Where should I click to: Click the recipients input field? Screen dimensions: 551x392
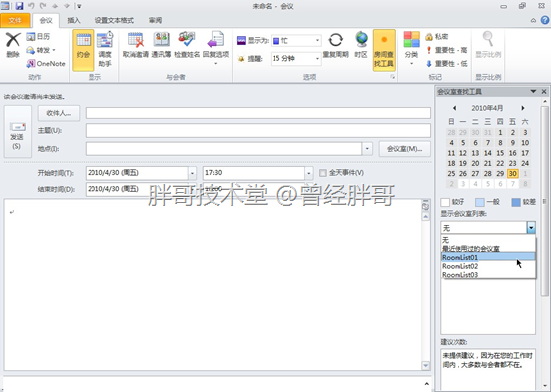(258, 113)
